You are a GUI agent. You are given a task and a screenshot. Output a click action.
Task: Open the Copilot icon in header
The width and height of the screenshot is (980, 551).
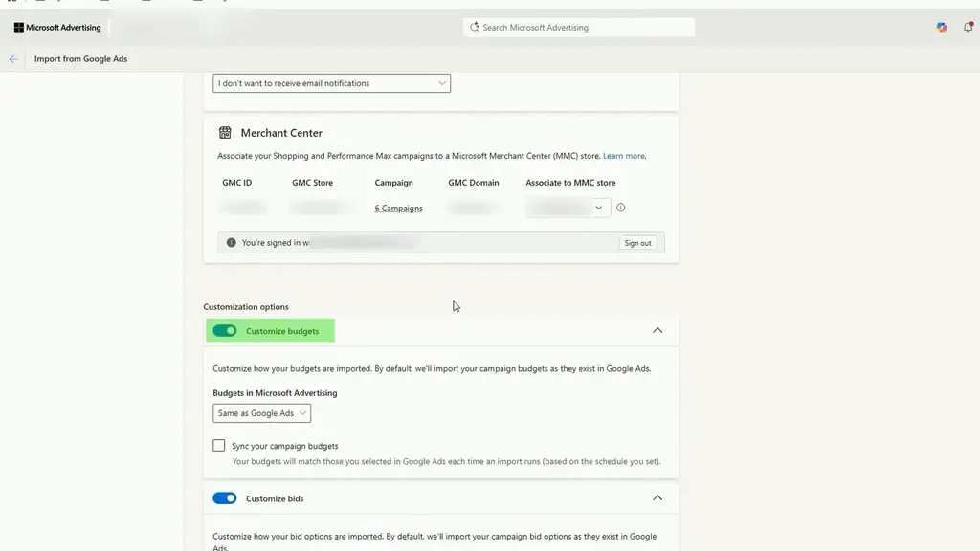click(942, 28)
